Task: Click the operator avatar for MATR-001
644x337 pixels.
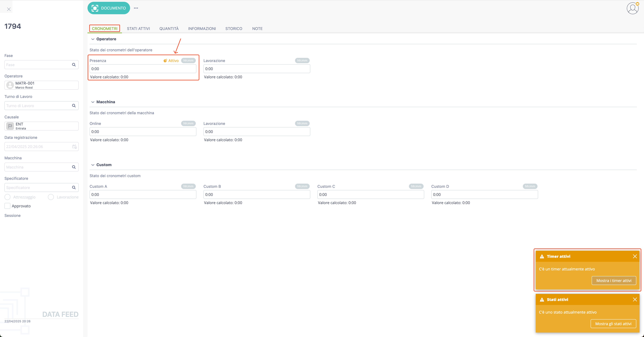Action: pos(10,85)
